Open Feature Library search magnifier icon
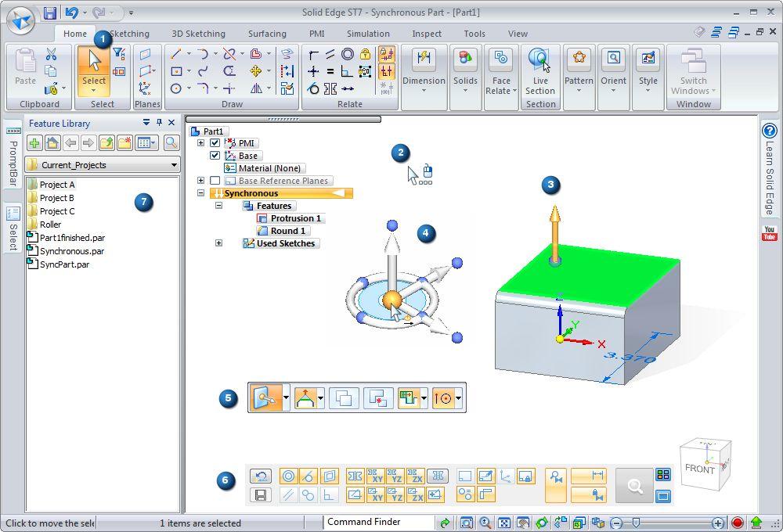The height and width of the screenshot is (532, 783). tap(171, 143)
